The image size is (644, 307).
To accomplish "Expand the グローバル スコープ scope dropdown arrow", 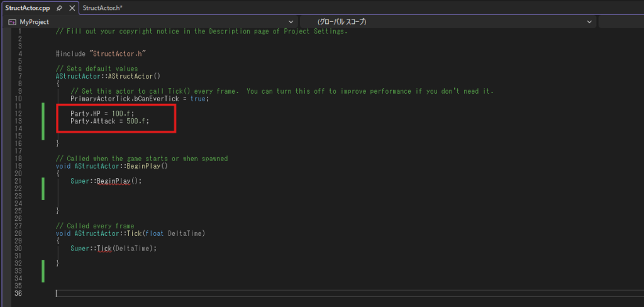I will point(589,21).
